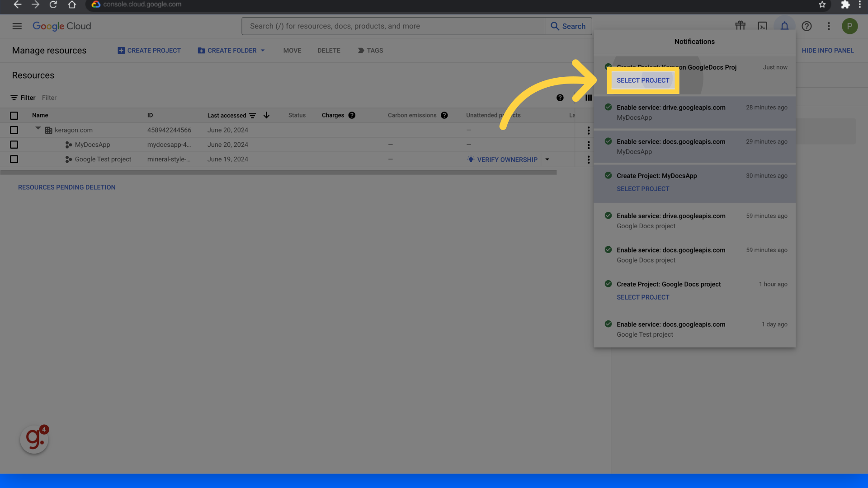This screenshot has height=488, width=868.
Task: Select the MyDocsApp project name
Action: click(92, 145)
